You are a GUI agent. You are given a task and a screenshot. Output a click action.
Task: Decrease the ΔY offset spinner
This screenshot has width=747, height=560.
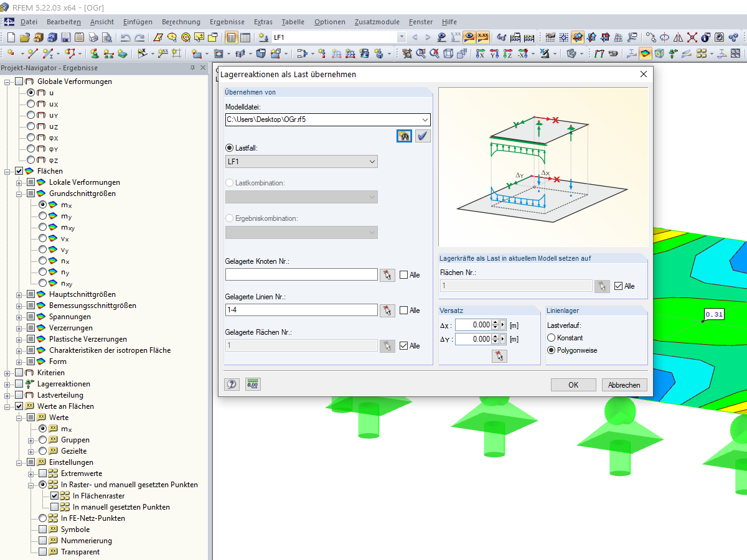tap(496, 342)
